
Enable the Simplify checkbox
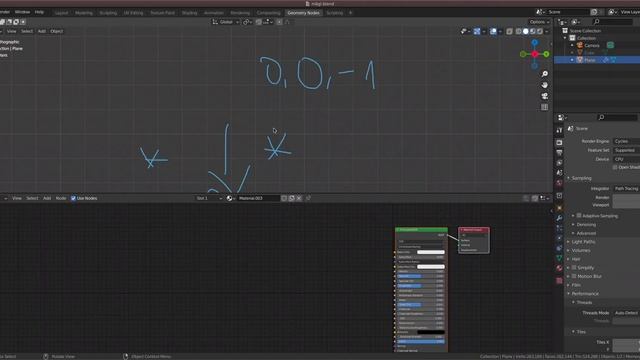(x=574, y=267)
